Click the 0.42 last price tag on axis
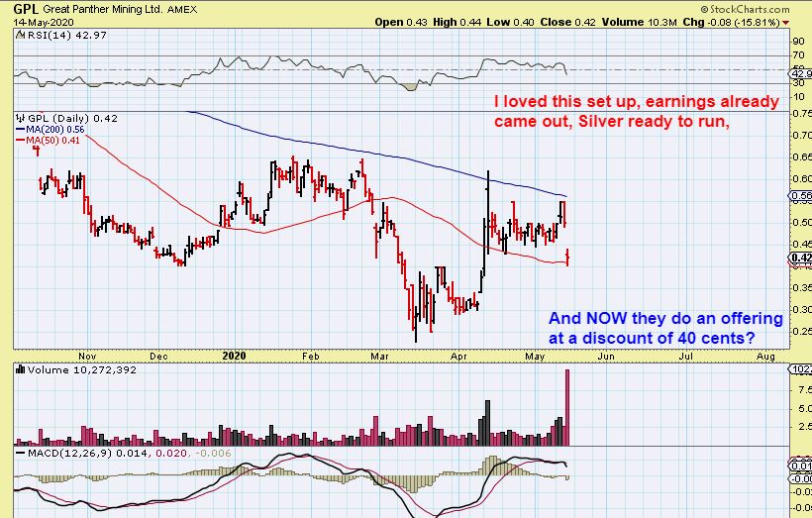 pyautogui.click(x=800, y=258)
